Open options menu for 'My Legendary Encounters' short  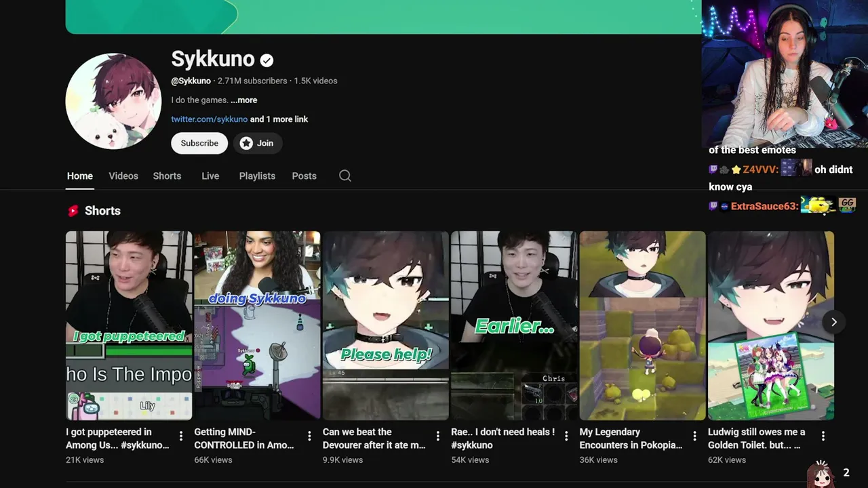(x=694, y=436)
